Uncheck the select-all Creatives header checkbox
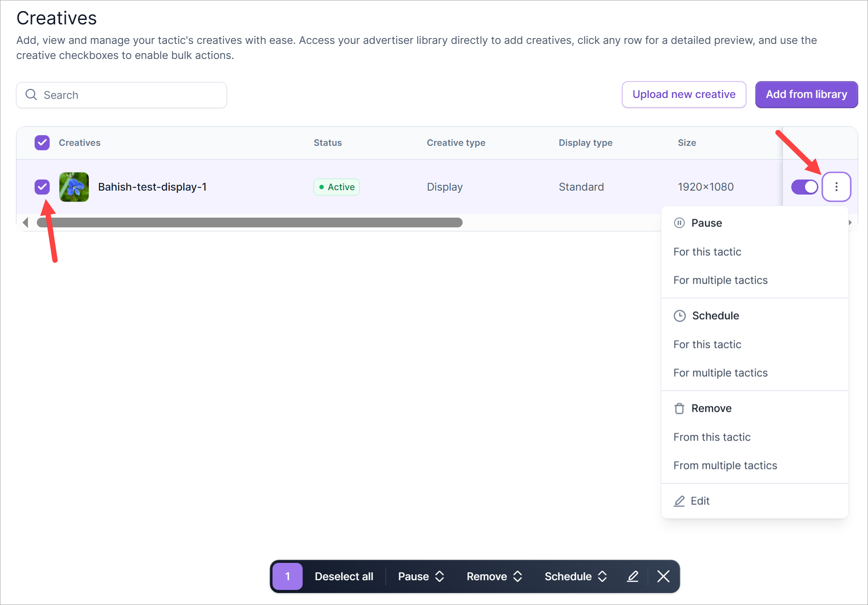The width and height of the screenshot is (868, 605). click(x=42, y=143)
